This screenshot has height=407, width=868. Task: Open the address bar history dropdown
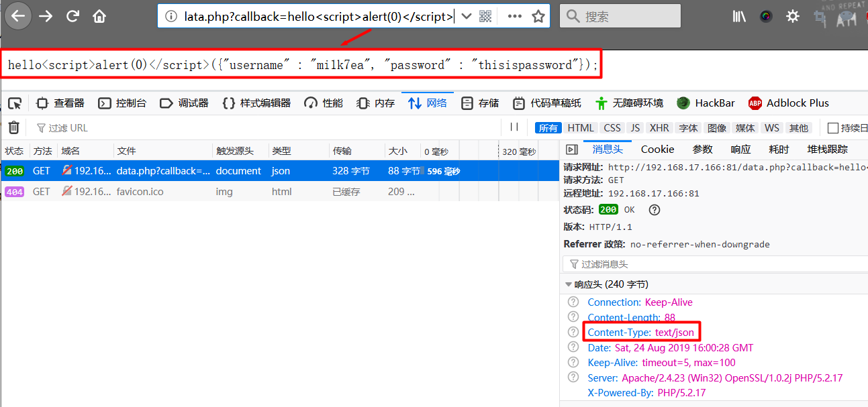[467, 17]
